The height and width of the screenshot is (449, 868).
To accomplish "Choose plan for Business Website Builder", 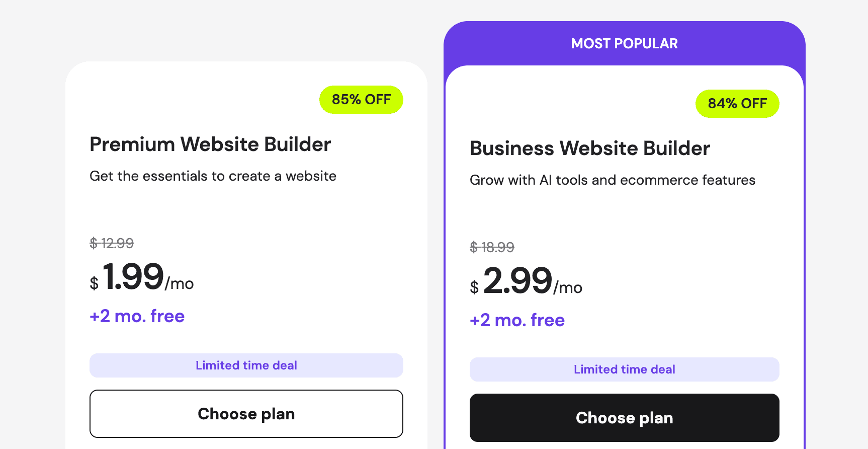I will click(x=624, y=417).
